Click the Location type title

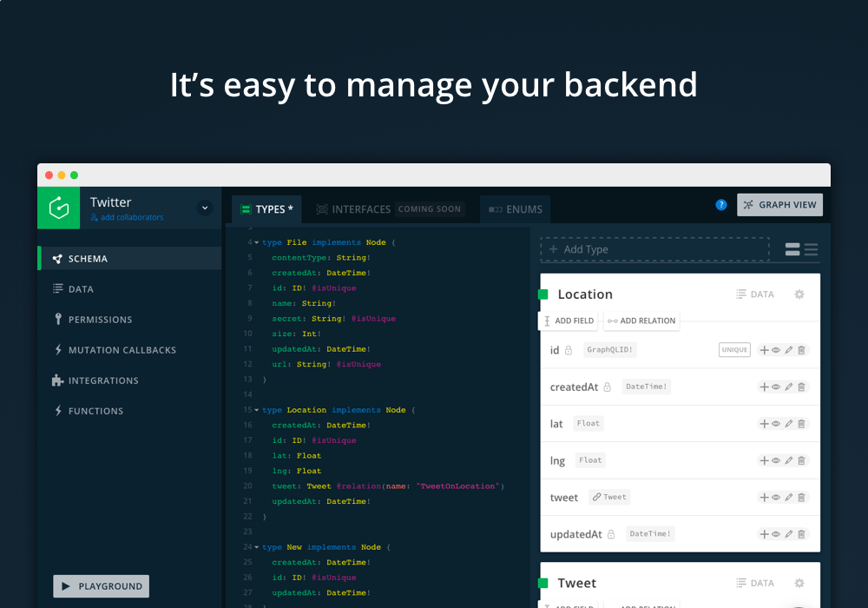pos(585,294)
